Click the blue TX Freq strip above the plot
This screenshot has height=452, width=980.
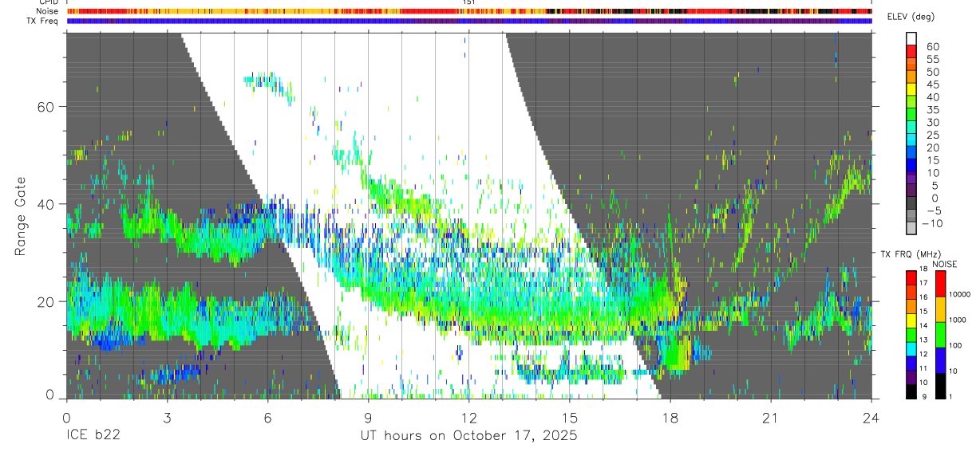[469, 21]
